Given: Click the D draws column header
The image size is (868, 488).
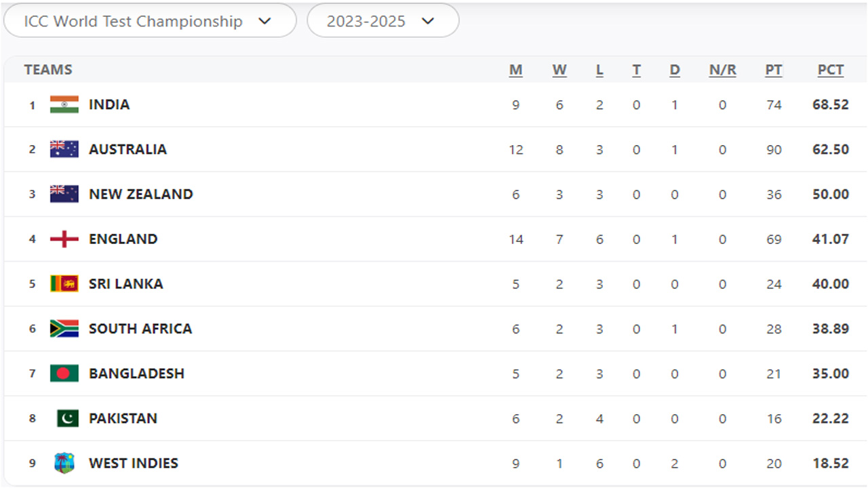Looking at the screenshot, I should pos(675,70).
